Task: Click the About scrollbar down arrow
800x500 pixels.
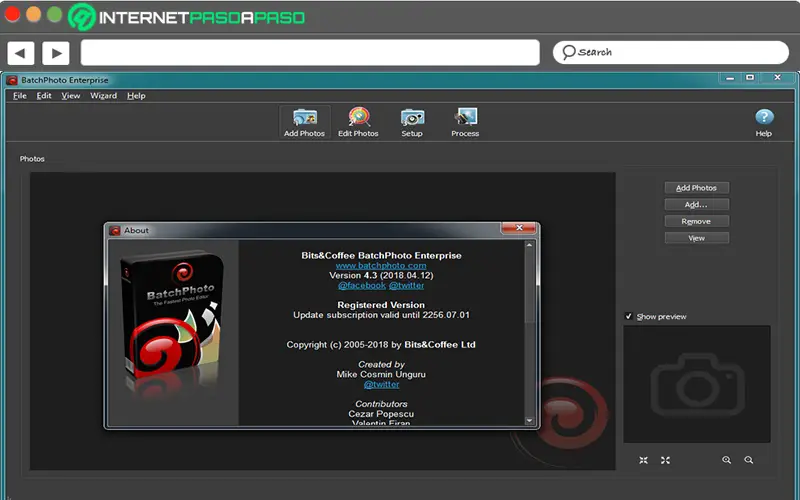Action: 530,421
